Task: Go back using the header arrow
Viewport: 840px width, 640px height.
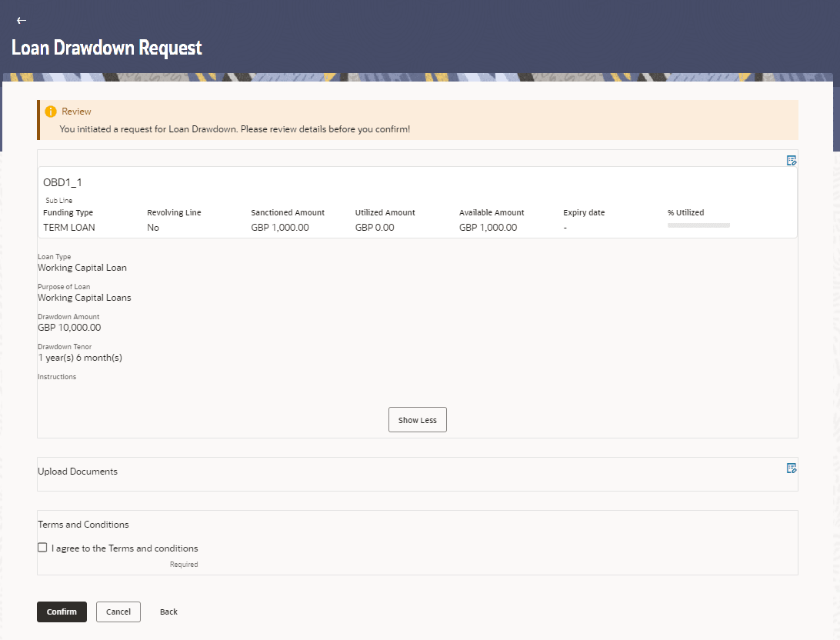Action: click(x=22, y=20)
